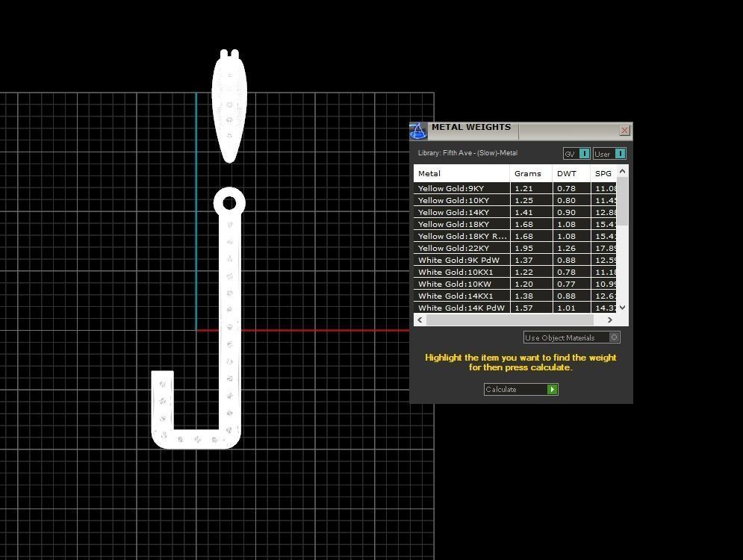Click the 0.90 DWT cell
Image resolution: width=743 pixels, height=560 pixels.
(x=571, y=212)
